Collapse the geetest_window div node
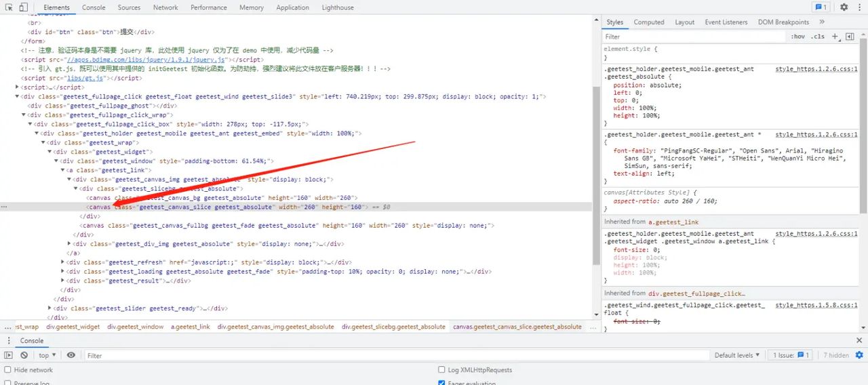 pyautogui.click(x=56, y=161)
